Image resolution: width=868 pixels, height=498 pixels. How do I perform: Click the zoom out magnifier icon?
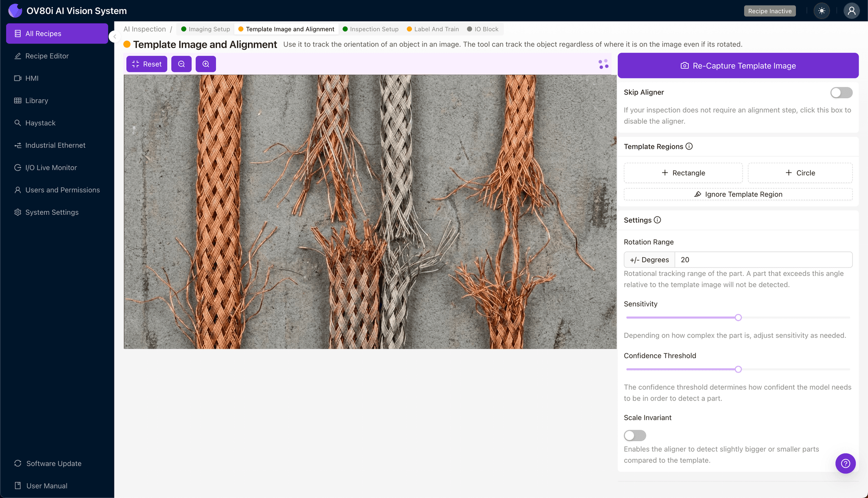[x=181, y=64]
